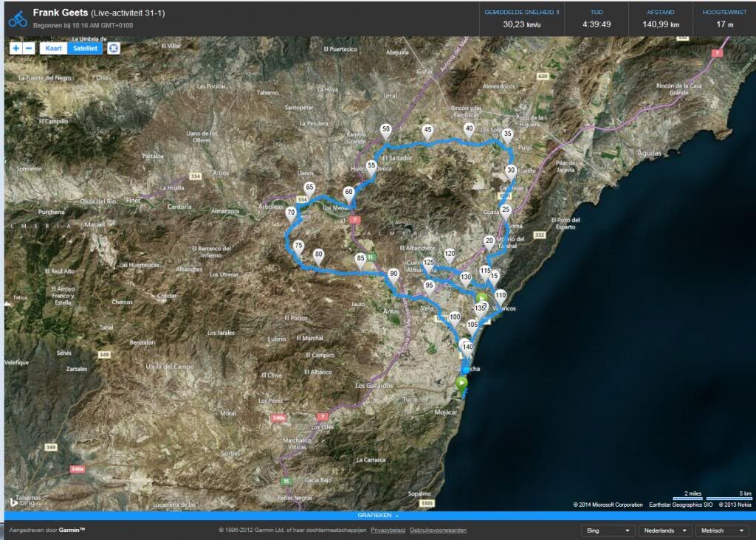Select the 75 km route marker

point(298,248)
